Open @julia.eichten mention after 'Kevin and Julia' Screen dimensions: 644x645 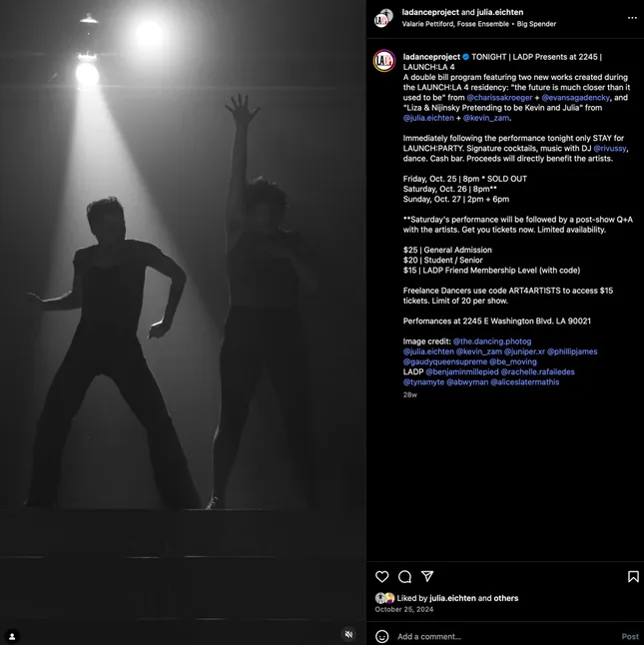[x=428, y=118]
